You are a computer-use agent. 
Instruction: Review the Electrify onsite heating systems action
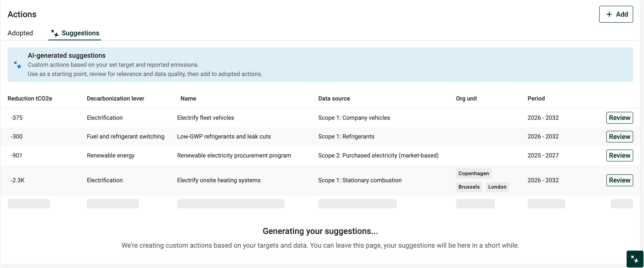[x=619, y=180]
